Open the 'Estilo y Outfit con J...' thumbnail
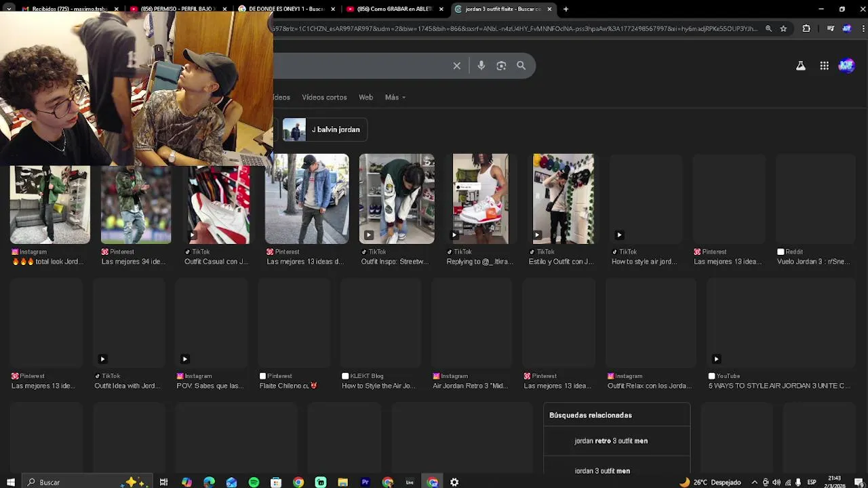The height and width of the screenshot is (488, 868). click(x=564, y=199)
